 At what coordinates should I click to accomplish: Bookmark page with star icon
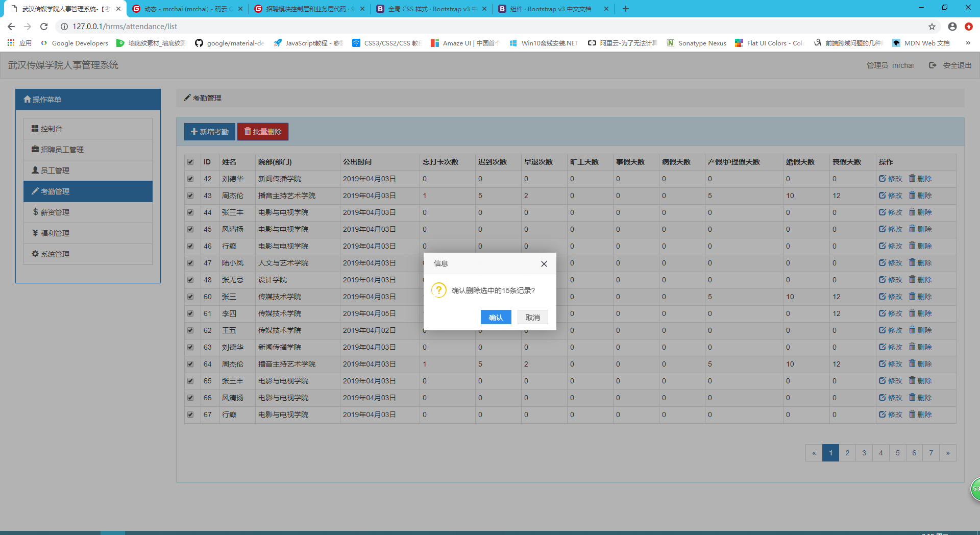coord(932,27)
